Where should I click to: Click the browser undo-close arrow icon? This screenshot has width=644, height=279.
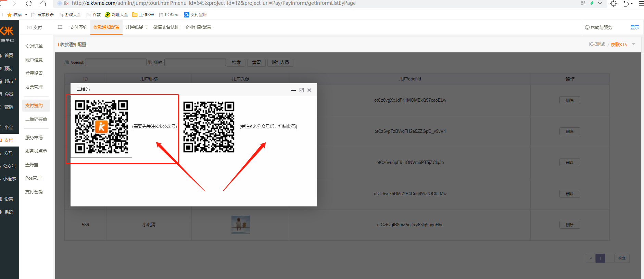click(x=626, y=3)
